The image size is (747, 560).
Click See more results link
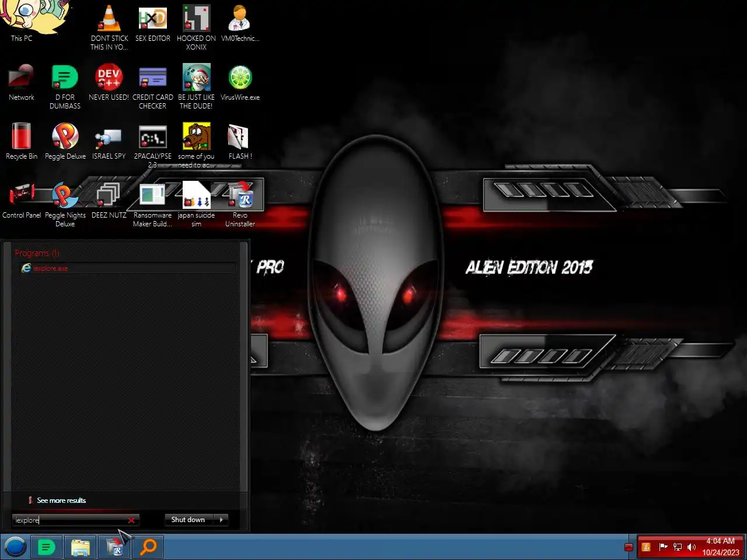[x=61, y=501]
